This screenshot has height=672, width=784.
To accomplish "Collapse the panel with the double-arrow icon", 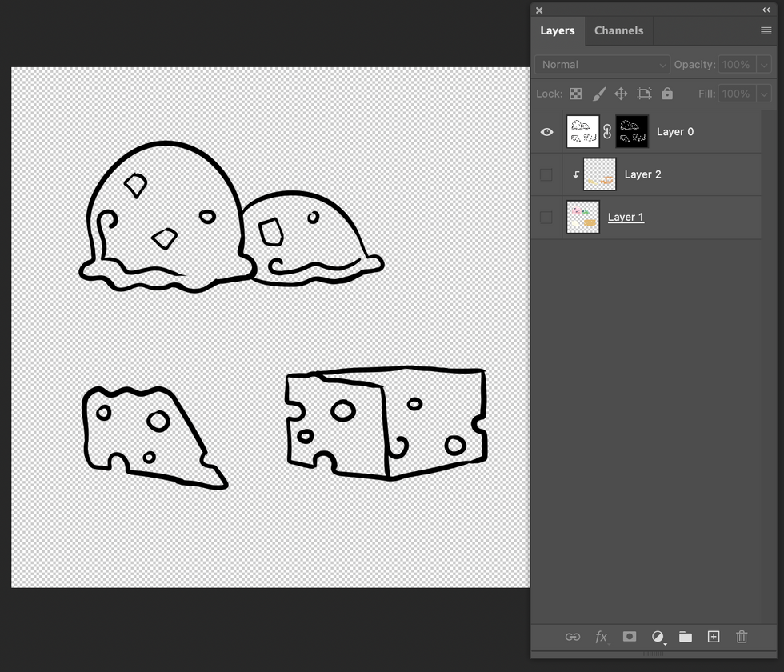I will [766, 10].
